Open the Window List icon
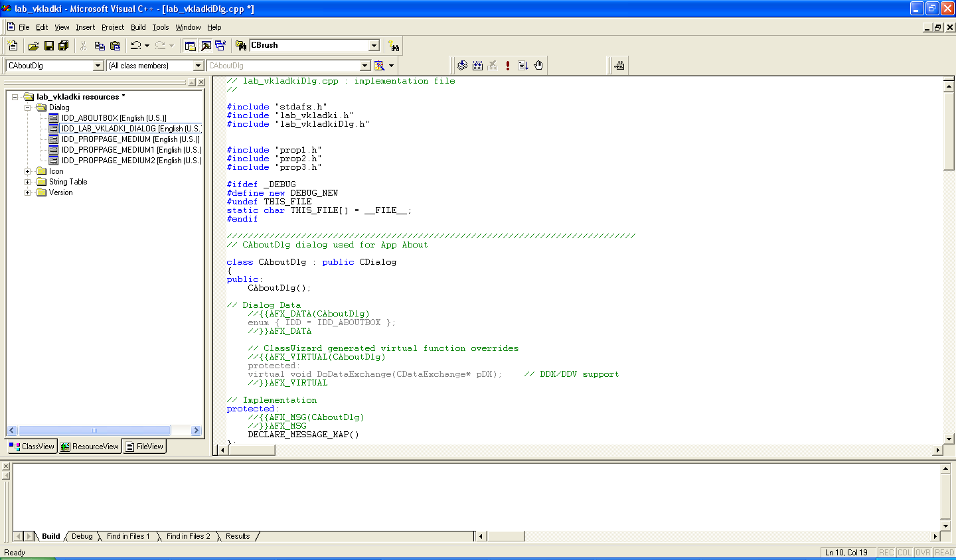The image size is (956, 560). [x=220, y=46]
